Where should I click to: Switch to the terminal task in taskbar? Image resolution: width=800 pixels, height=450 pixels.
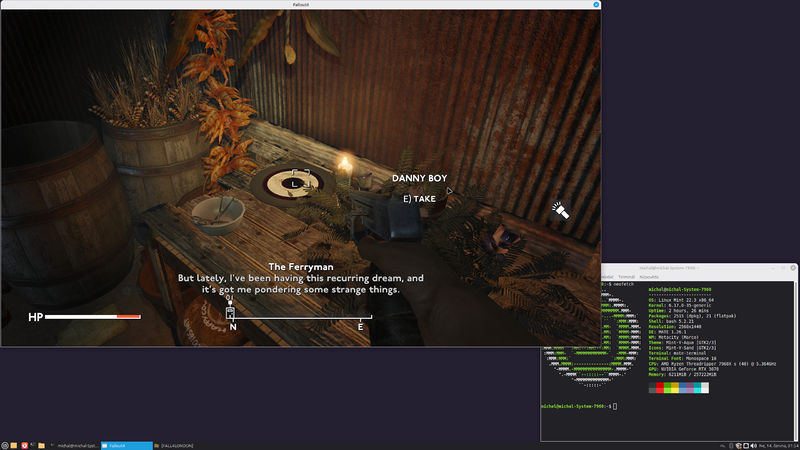click(x=75, y=445)
